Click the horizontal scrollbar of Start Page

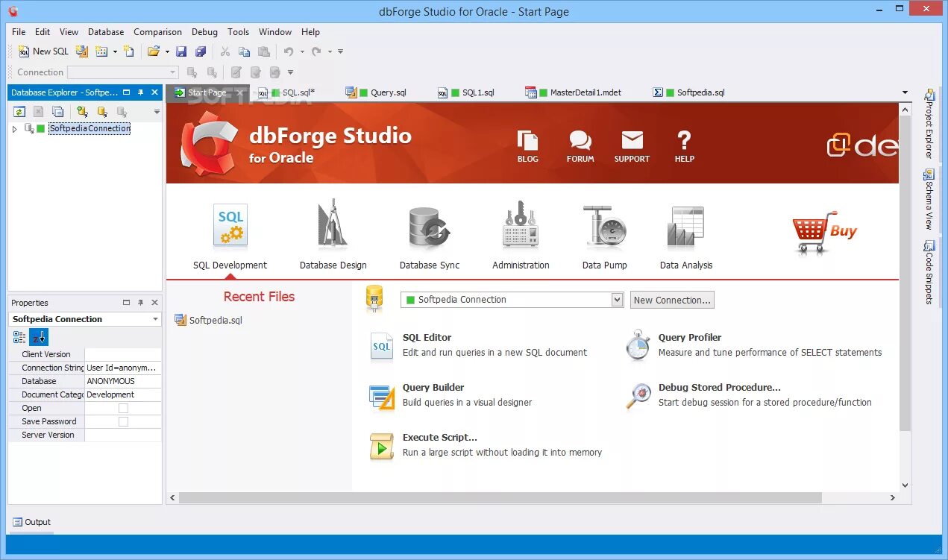(499, 497)
